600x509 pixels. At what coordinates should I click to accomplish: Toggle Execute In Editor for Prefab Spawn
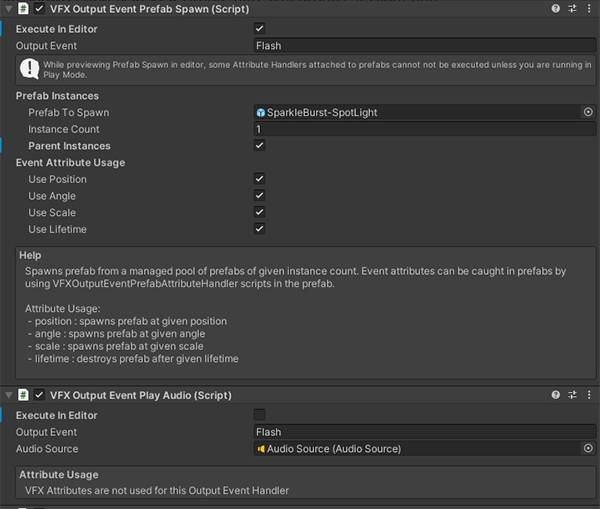click(x=260, y=29)
